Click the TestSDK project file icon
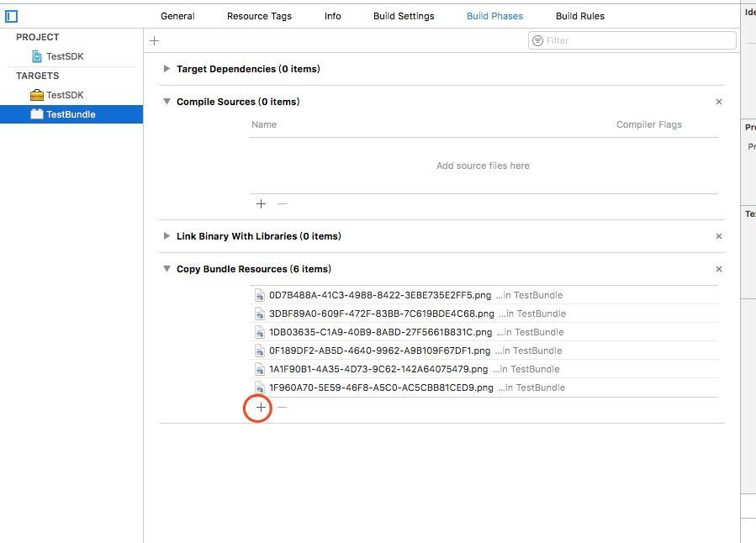 [37, 56]
